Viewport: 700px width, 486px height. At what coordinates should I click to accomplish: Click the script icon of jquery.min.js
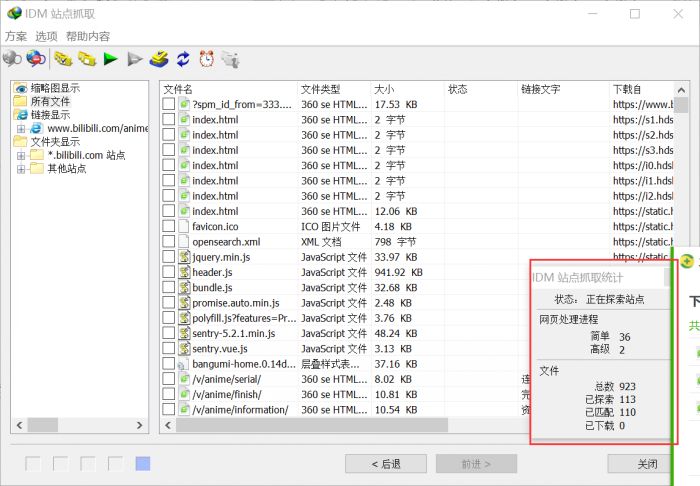point(184,257)
